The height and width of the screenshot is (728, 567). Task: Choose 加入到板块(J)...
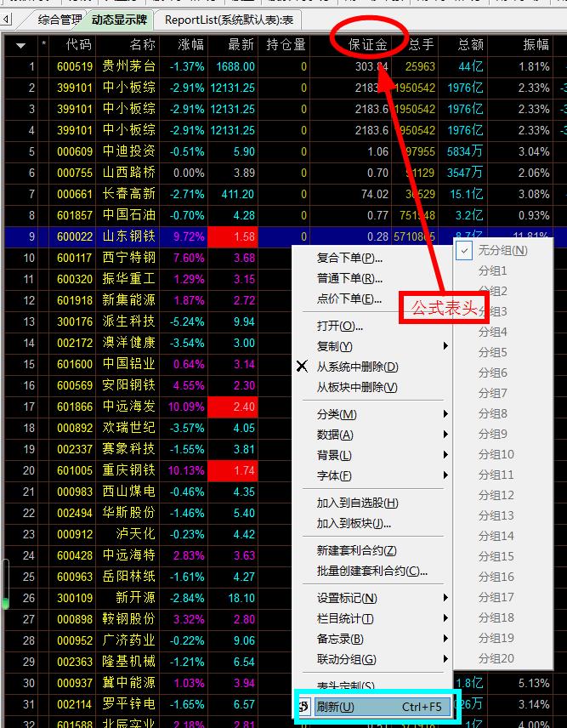point(354,523)
